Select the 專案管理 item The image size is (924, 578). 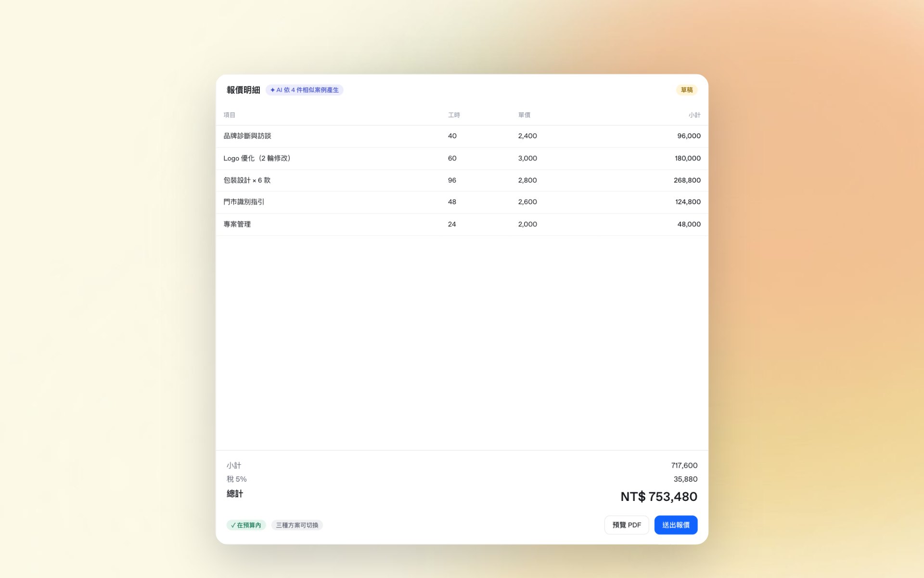[237, 224]
